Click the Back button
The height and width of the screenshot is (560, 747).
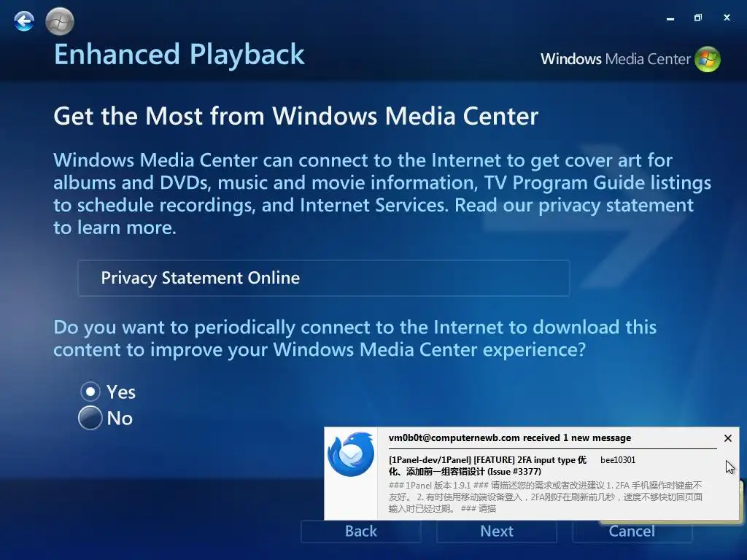361,531
